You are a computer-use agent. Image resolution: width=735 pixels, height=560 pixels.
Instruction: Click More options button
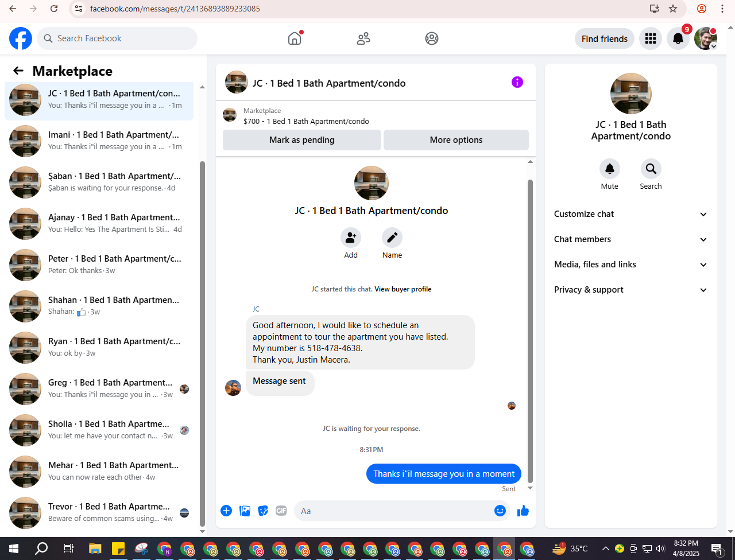(456, 140)
